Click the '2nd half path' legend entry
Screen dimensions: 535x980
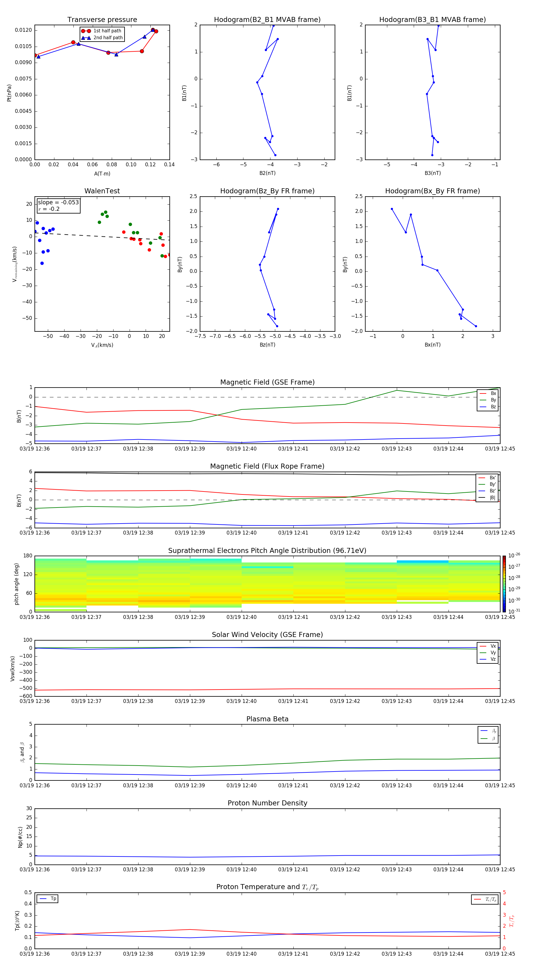[102, 38]
